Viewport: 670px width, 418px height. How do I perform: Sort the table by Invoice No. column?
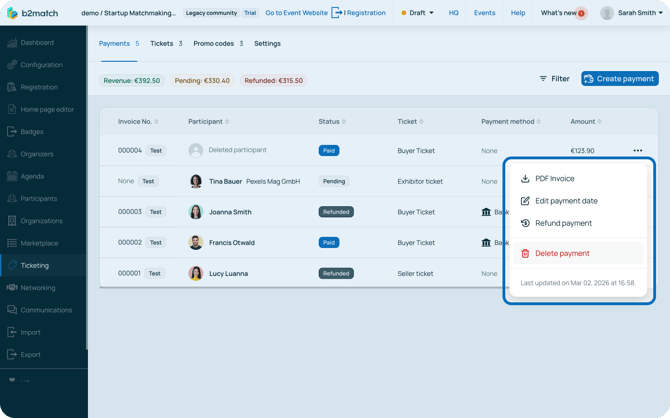click(135, 122)
